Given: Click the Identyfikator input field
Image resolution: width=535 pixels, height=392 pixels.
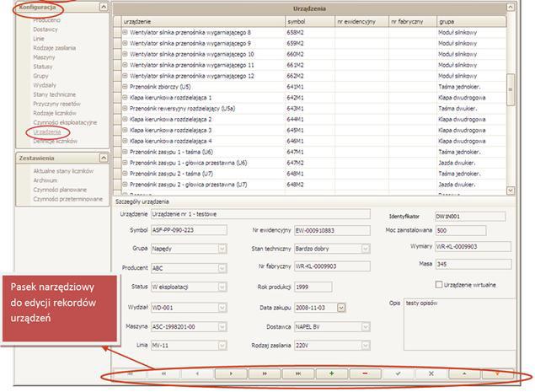Looking at the screenshot, I should point(470,216).
